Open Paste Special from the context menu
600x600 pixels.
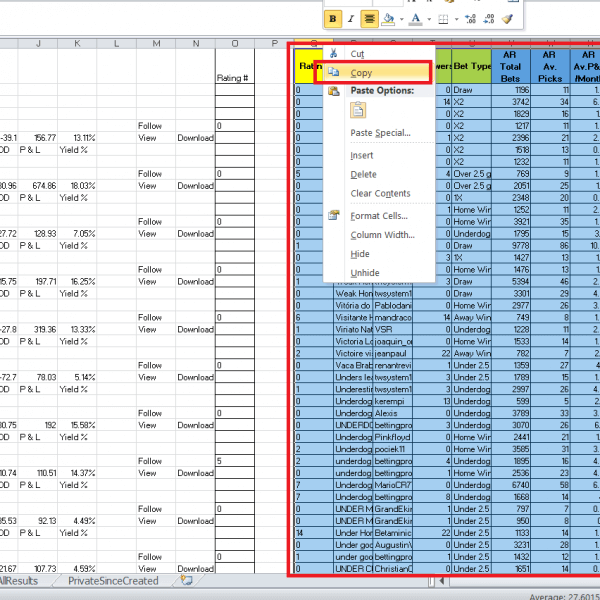pyautogui.click(x=380, y=133)
